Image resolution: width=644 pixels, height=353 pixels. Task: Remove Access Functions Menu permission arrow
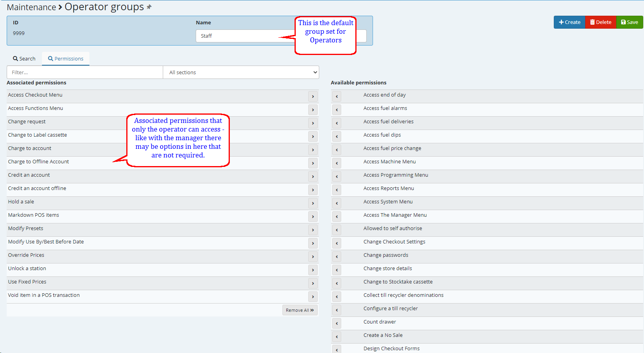coord(313,110)
